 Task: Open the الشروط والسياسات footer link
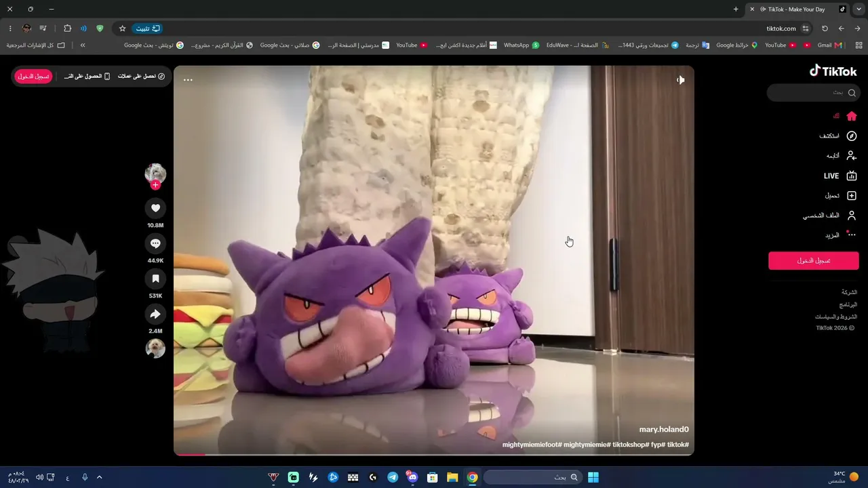coord(836,317)
